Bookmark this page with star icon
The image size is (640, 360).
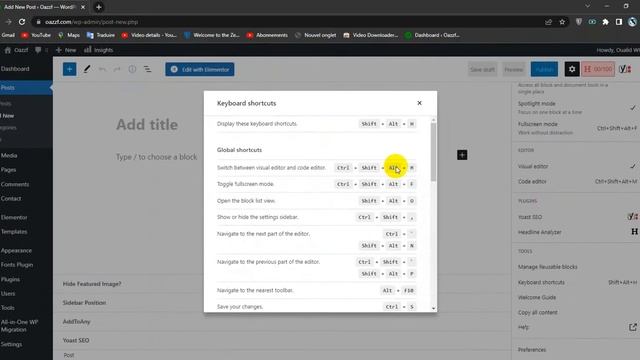(x=562, y=22)
